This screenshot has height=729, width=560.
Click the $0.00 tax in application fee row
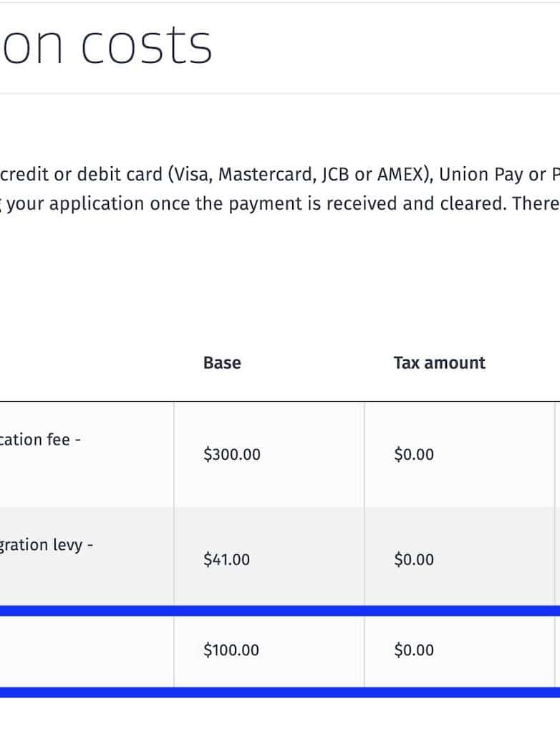click(414, 455)
